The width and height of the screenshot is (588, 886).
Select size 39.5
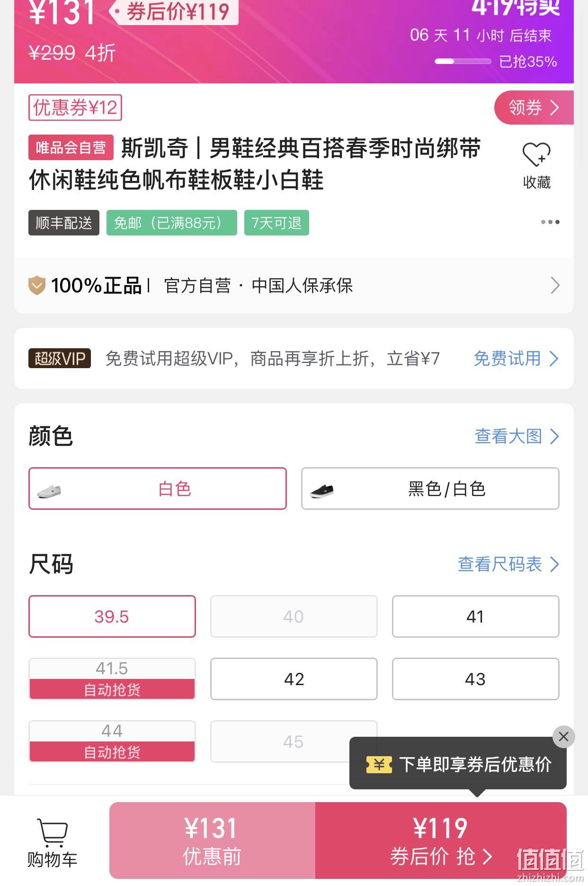click(112, 616)
